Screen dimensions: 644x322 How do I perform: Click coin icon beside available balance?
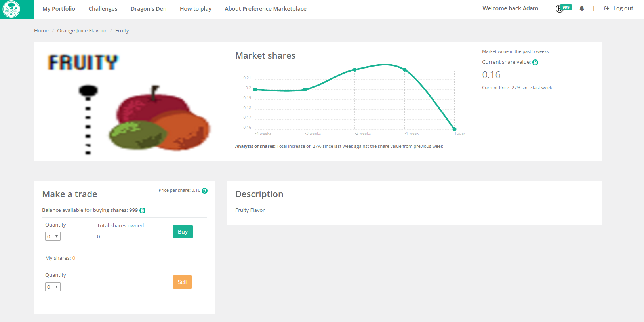coord(143,211)
